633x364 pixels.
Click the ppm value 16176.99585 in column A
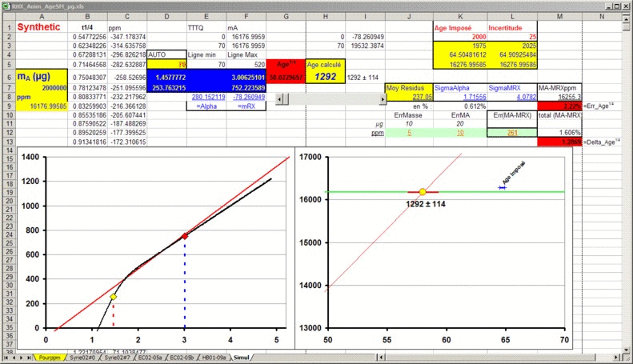(x=42, y=106)
